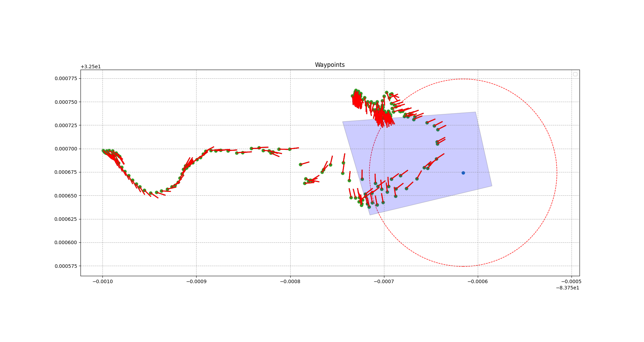Image resolution: width=644 pixels, height=342 pixels.
Task: Click the x-axis offset label −8.375e1
Action: click(x=567, y=288)
